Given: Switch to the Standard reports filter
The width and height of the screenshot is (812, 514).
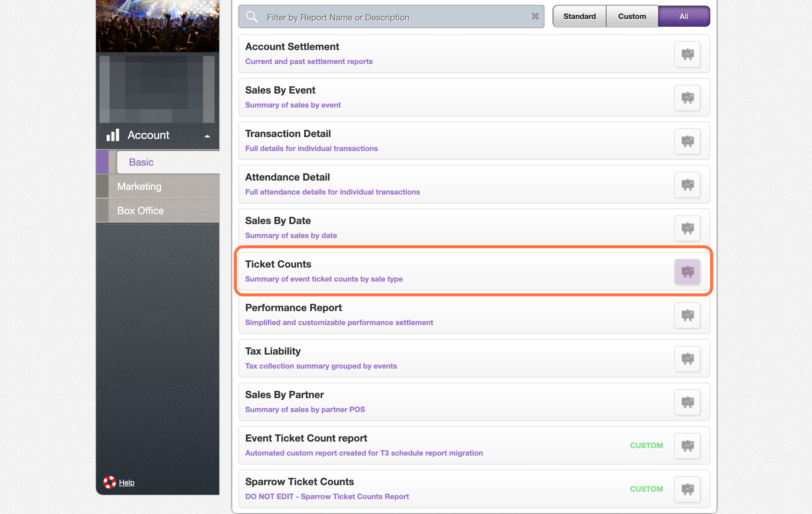Looking at the screenshot, I should pos(579,16).
